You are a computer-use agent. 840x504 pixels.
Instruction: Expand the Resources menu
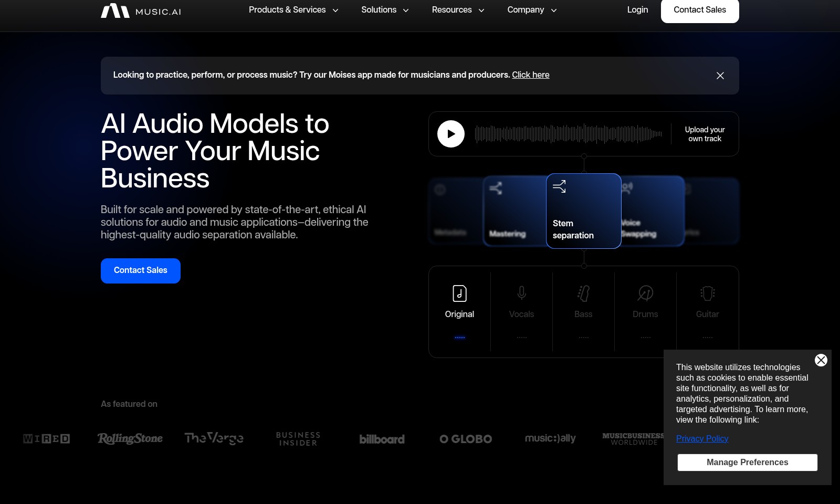click(458, 10)
